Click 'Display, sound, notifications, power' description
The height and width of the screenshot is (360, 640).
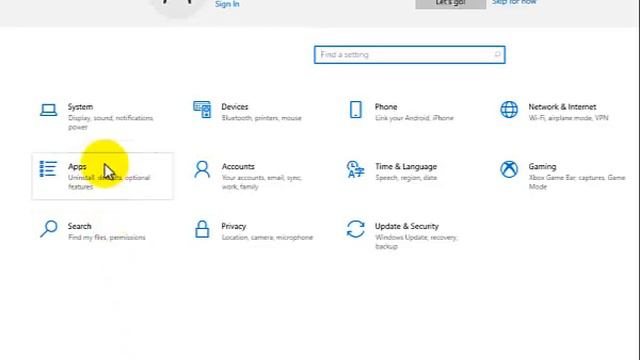111,122
